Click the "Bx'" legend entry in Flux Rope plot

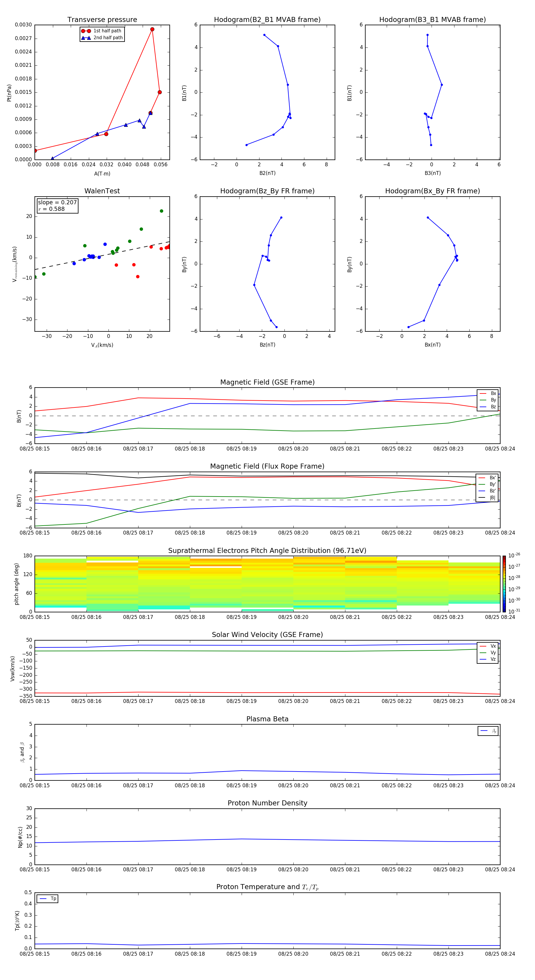click(487, 478)
